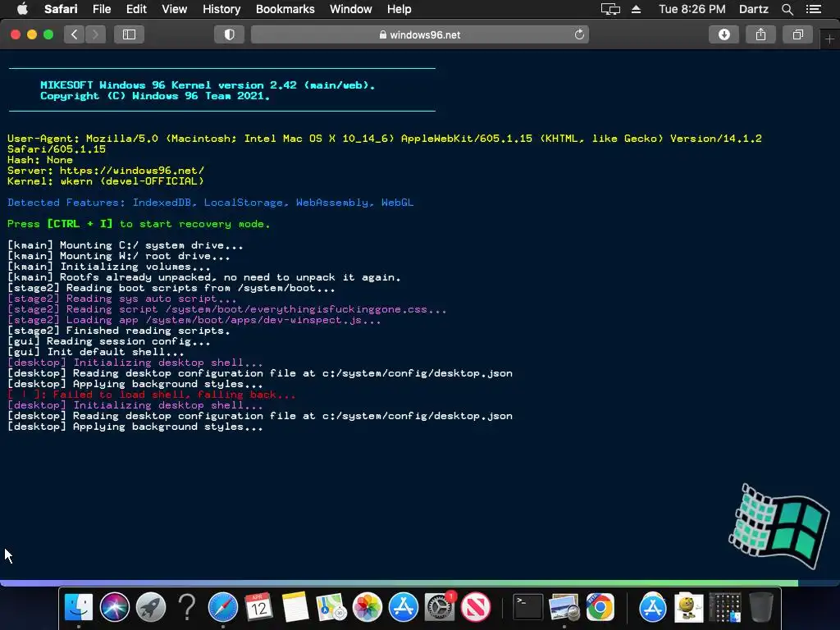The width and height of the screenshot is (840, 630).
Task: Click the "Server: https://windows96.net/" line
Action: point(106,171)
